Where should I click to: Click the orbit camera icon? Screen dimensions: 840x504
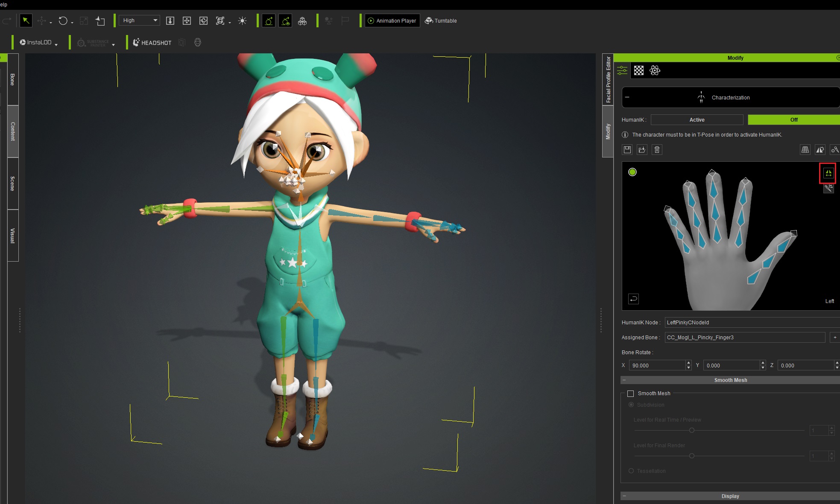pyautogui.click(x=203, y=20)
